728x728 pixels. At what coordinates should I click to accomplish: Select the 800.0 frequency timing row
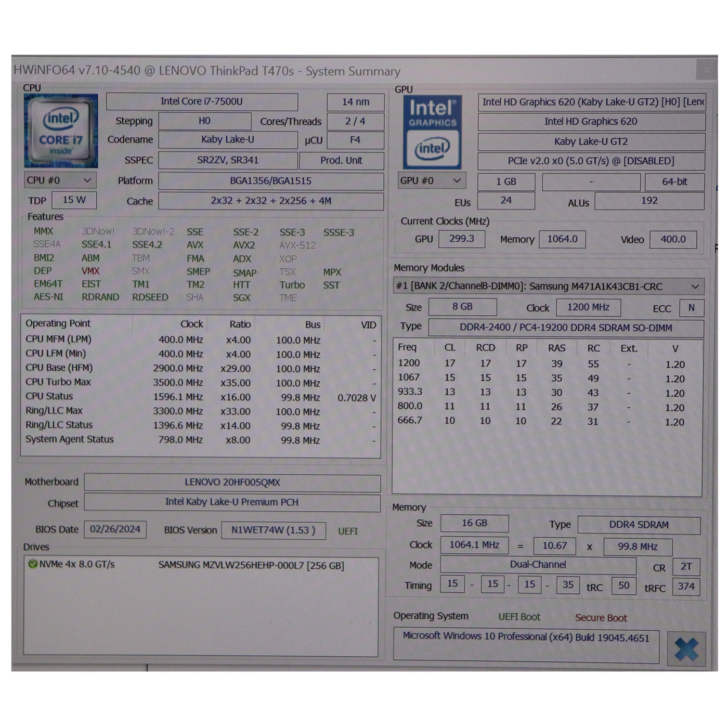tap(547, 407)
